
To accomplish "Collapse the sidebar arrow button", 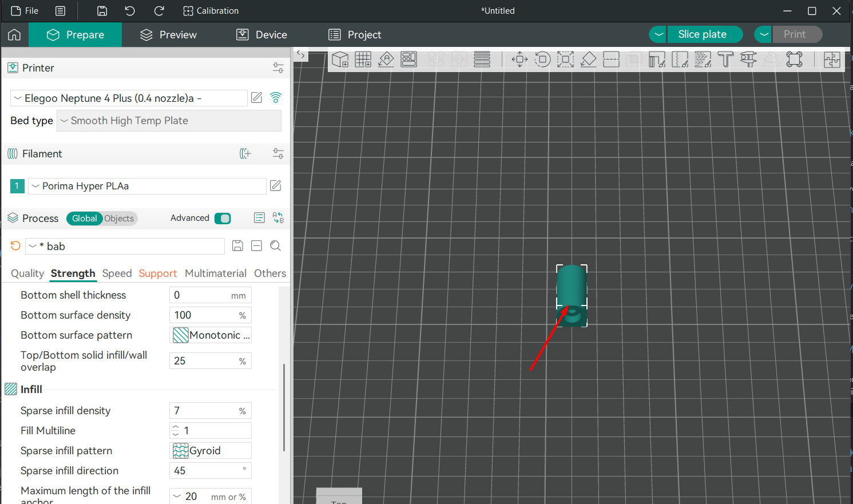I will click(301, 55).
